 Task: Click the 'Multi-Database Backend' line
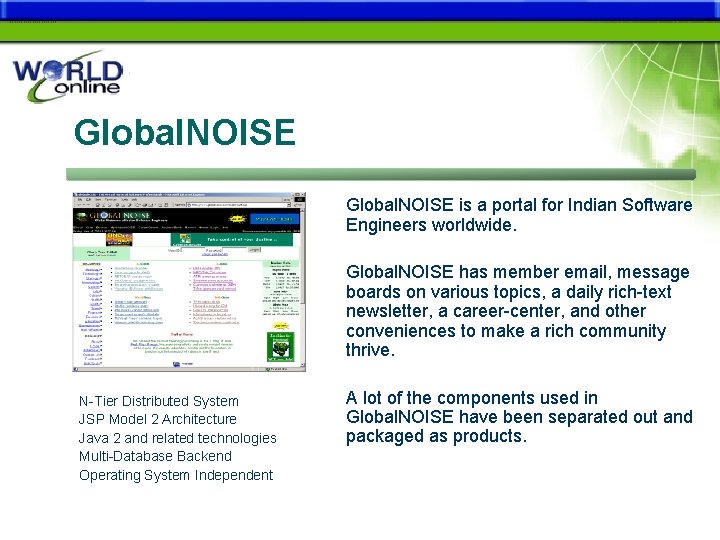155,456
